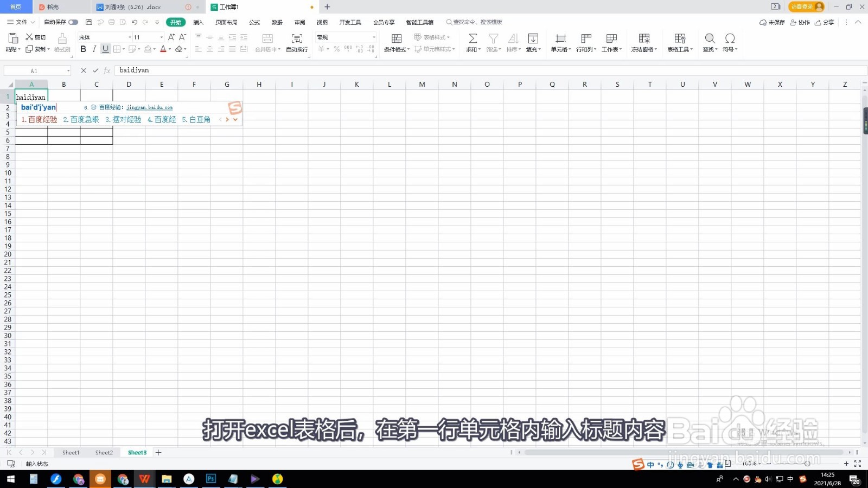This screenshot has height=488, width=868.
Task: Click the increase font size A+ icon
Action: [x=171, y=37]
